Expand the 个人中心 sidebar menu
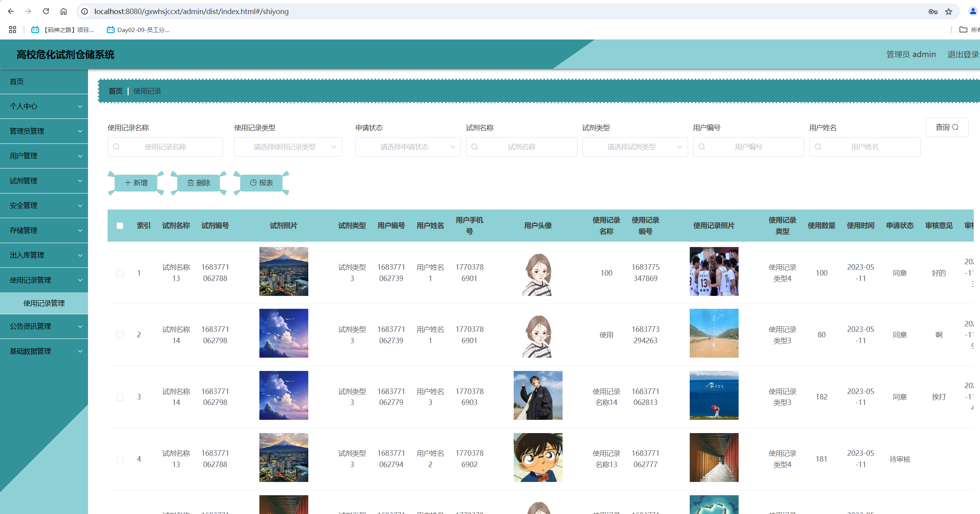 tap(44, 106)
